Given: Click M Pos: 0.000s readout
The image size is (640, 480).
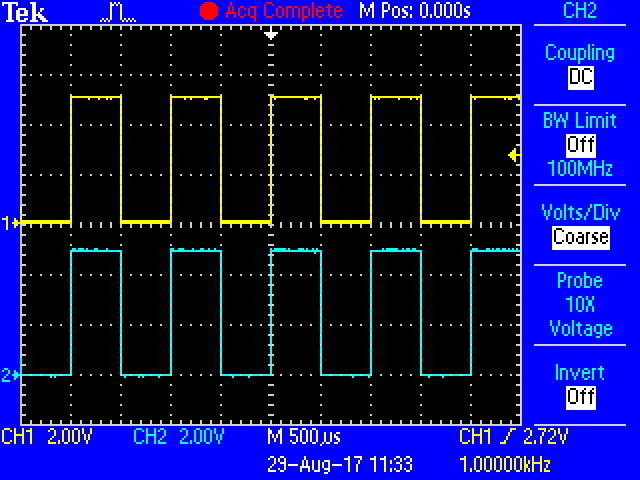Looking at the screenshot, I should 415,11.
